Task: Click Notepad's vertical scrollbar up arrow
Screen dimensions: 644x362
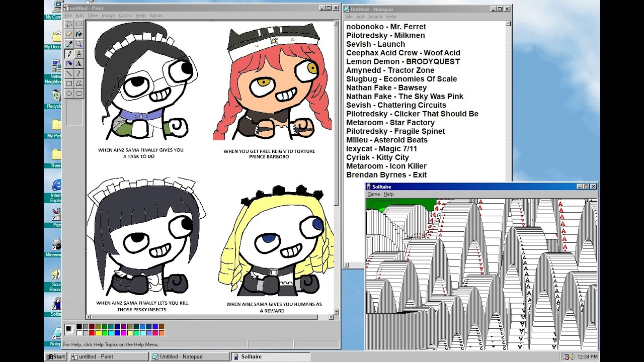Action: pos(509,24)
